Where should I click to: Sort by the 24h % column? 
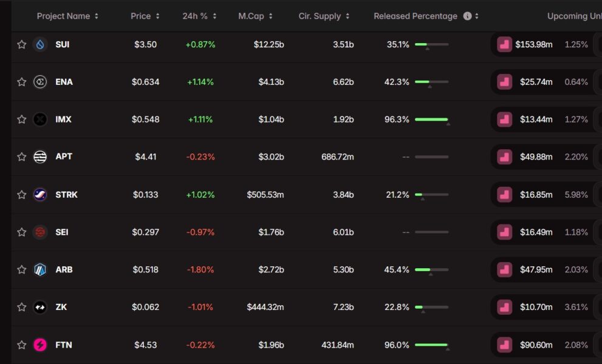(199, 16)
